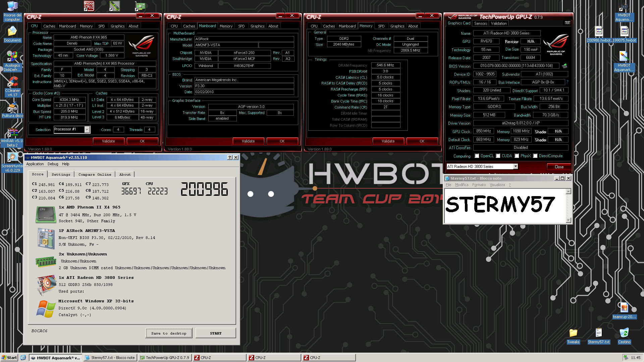Click OK in Mainboard CPU-Z window
This screenshot has height=362, width=644.
click(x=282, y=141)
